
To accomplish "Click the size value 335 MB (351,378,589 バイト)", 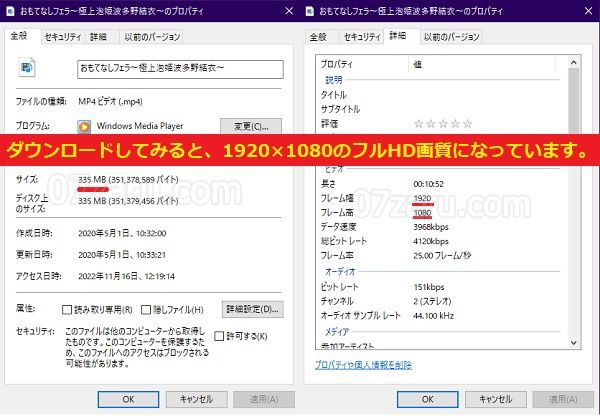I will pos(128,179).
